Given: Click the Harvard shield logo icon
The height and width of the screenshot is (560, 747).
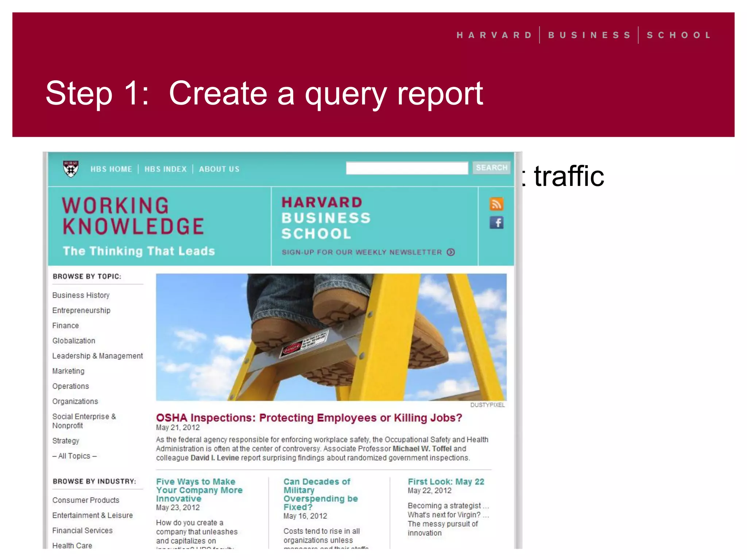Looking at the screenshot, I should 71,169.
